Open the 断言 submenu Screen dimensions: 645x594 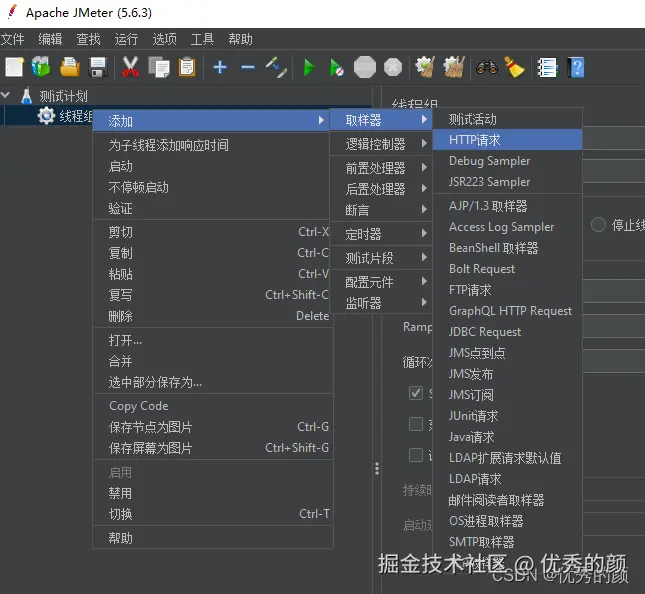pos(381,210)
